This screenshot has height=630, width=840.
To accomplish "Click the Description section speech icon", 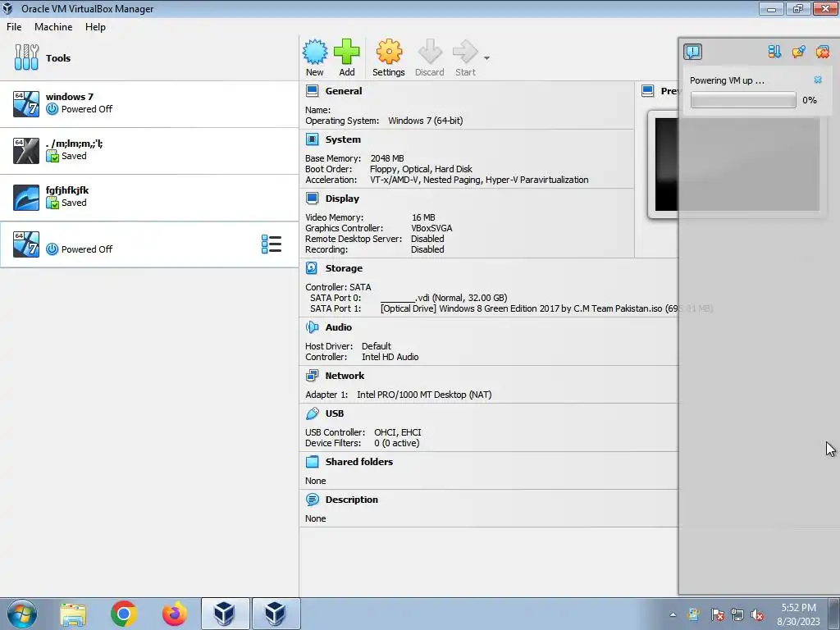I will (312, 500).
